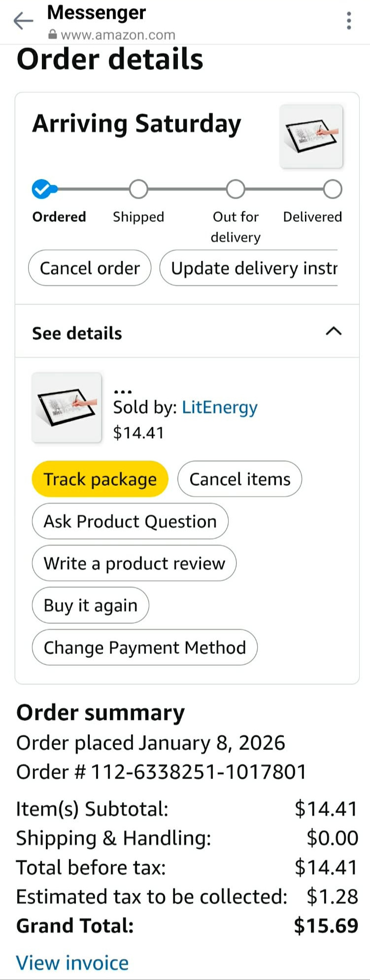
Task: Open the LitEnergy seller link
Action: 220,407
